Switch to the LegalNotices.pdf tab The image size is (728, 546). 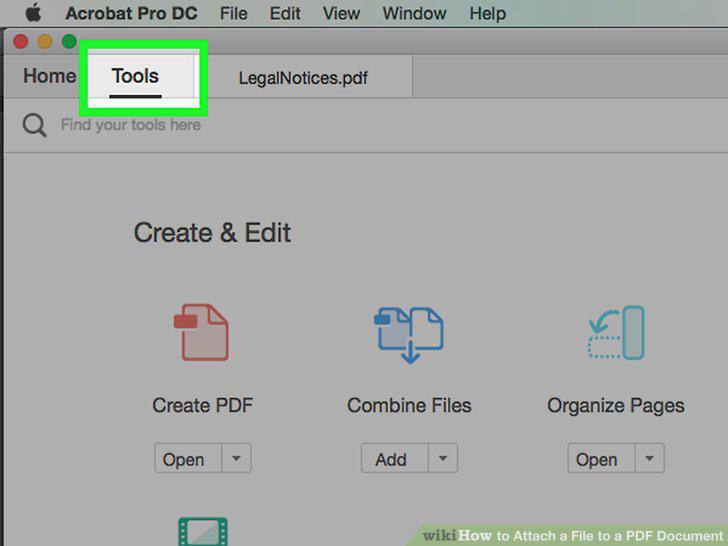point(303,78)
